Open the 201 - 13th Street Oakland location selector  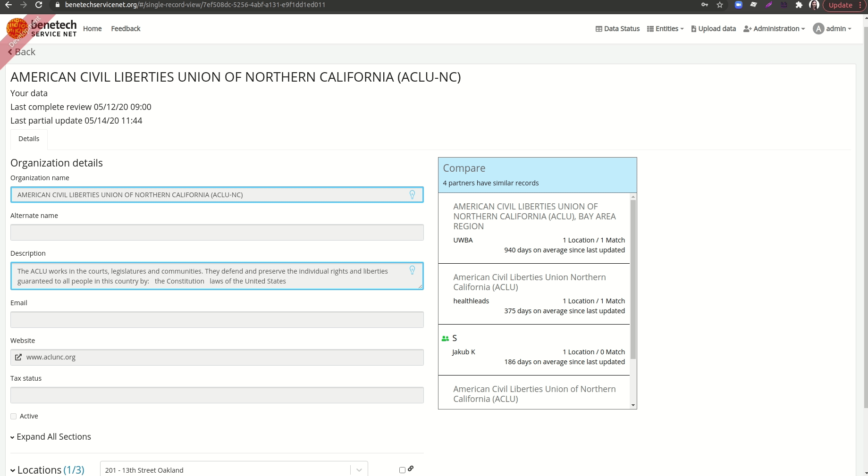(x=359, y=469)
